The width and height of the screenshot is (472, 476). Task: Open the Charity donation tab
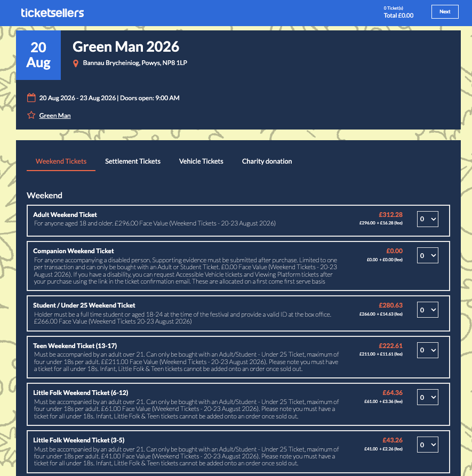coord(267,162)
